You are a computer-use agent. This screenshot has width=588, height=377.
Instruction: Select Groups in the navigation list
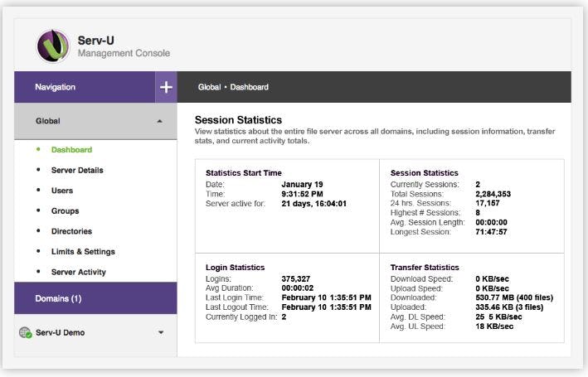(x=66, y=211)
